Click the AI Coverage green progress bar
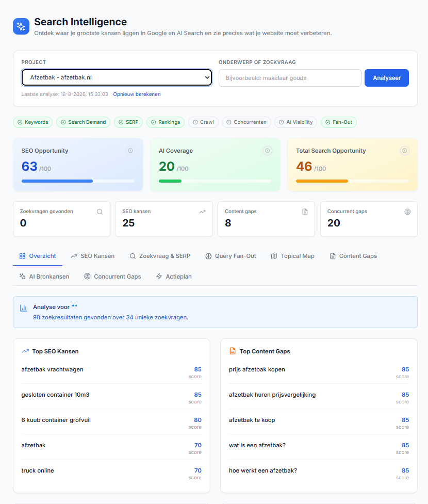 click(215, 181)
